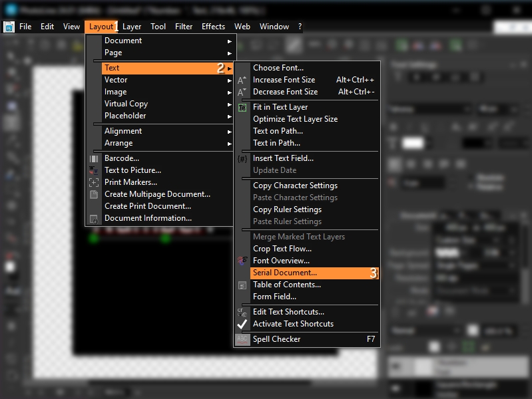Viewport: 532px width, 399px height.
Task: Click the Text to Picture icon
Action: coord(94,170)
